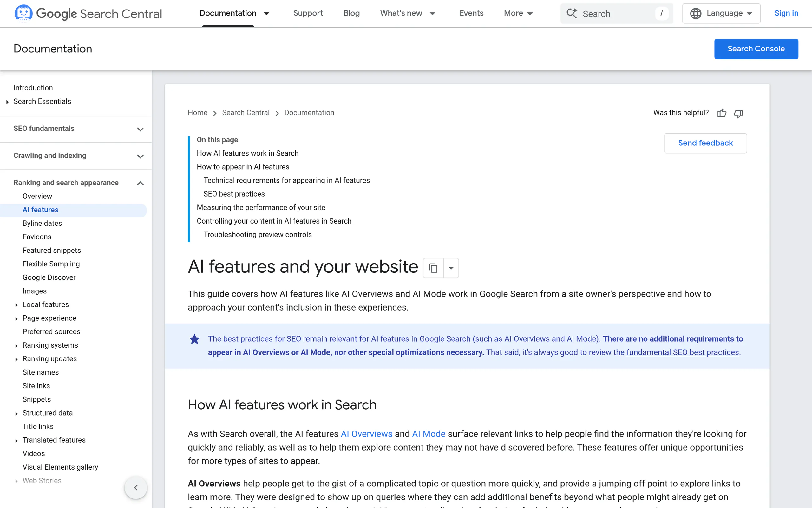Click the thumbs down not helpful icon
The height and width of the screenshot is (508, 812).
point(738,114)
